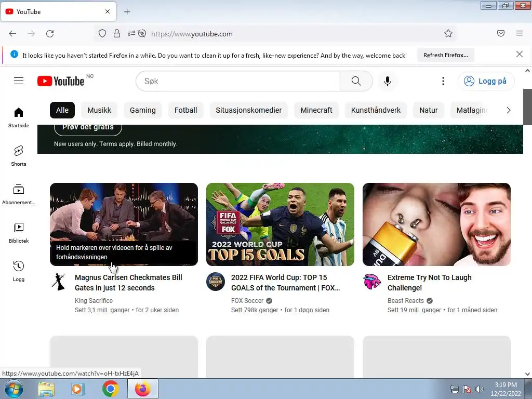
Task: Click the YouTube logo
Action: tap(61, 81)
